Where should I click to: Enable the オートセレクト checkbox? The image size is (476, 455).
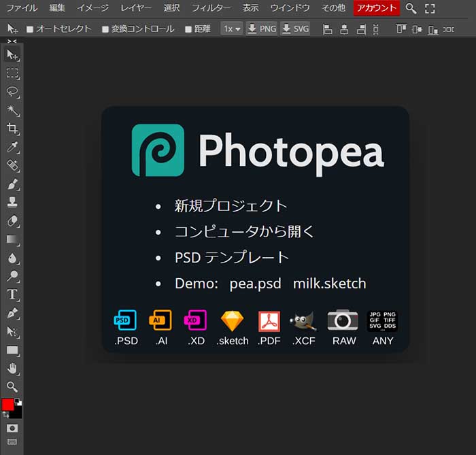point(30,29)
